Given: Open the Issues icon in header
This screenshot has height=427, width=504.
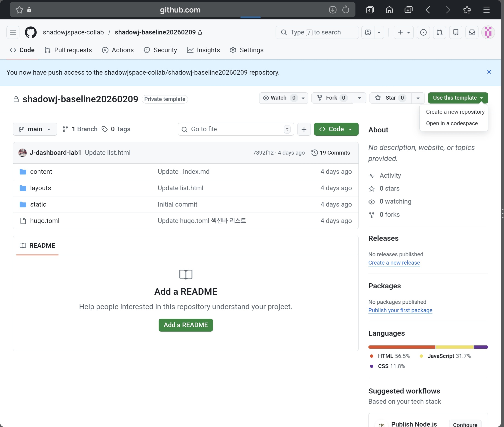Looking at the screenshot, I should [423, 32].
